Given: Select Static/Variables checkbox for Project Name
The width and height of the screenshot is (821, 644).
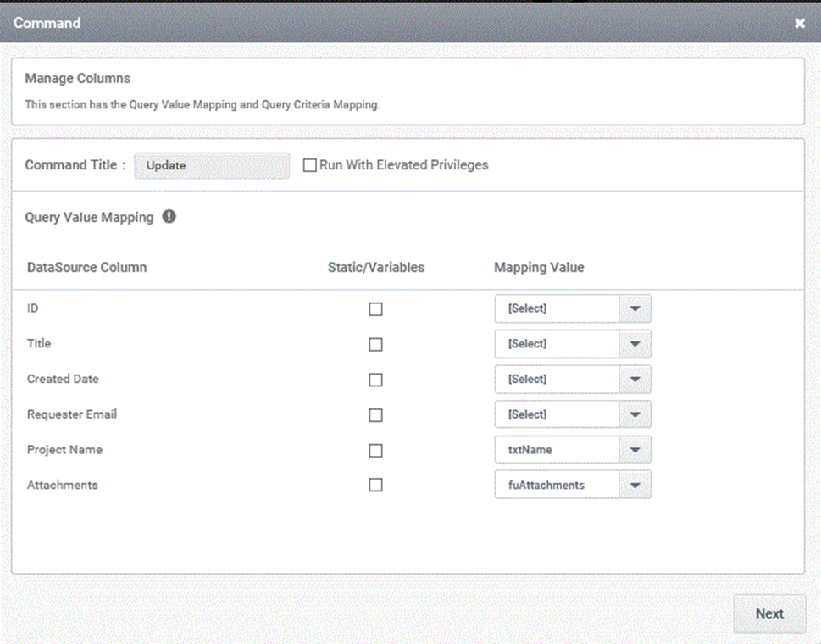Looking at the screenshot, I should pos(375,450).
